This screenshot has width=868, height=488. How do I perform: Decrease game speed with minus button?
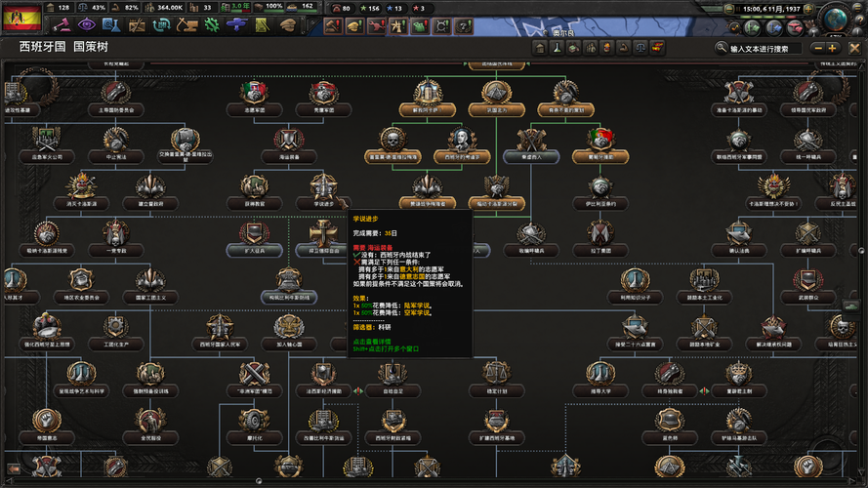tap(729, 9)
